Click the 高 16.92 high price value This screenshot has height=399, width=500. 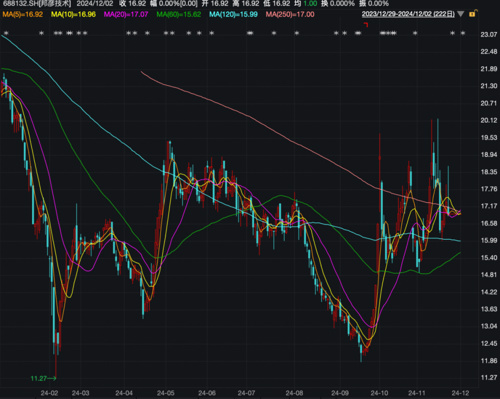[246, 4]
